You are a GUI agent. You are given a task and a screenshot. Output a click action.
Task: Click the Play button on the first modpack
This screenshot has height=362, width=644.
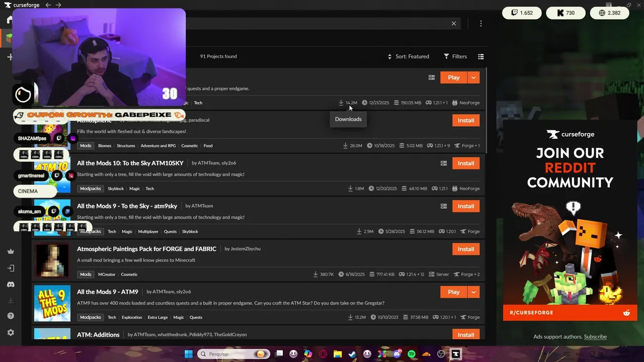pos(454,77)
